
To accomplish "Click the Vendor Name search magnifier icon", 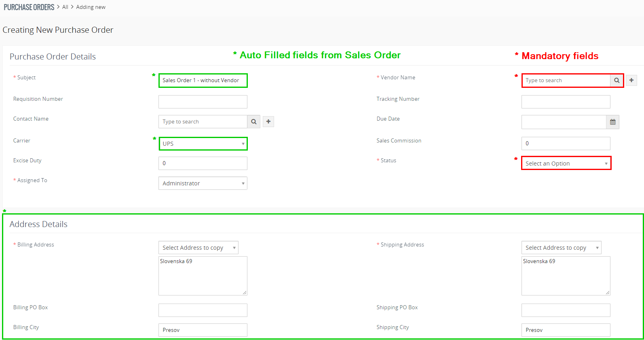I will point(617,81).
